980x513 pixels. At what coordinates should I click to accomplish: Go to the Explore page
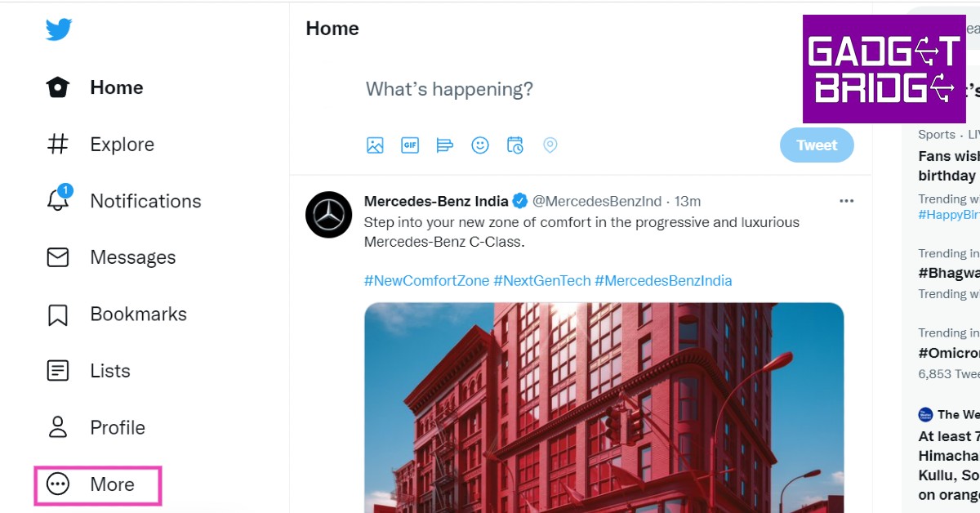click(122, 145)
